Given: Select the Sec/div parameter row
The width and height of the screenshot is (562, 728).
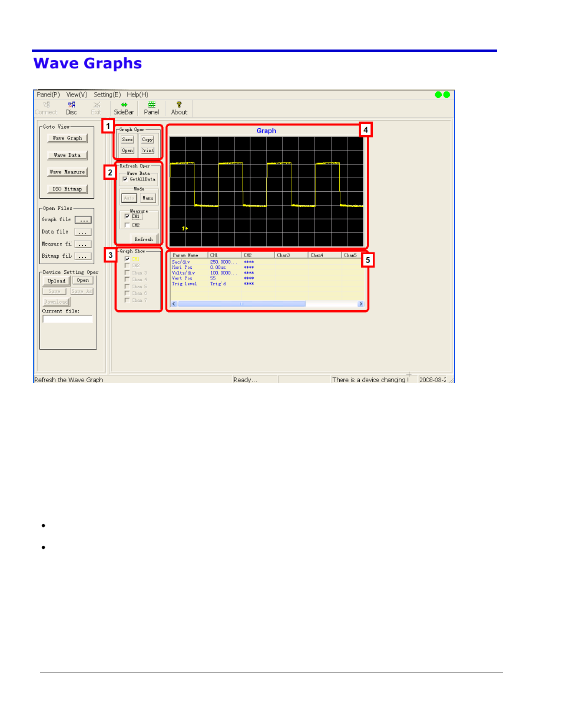Looking at the screenshot, I should click(x=267, y=262).
